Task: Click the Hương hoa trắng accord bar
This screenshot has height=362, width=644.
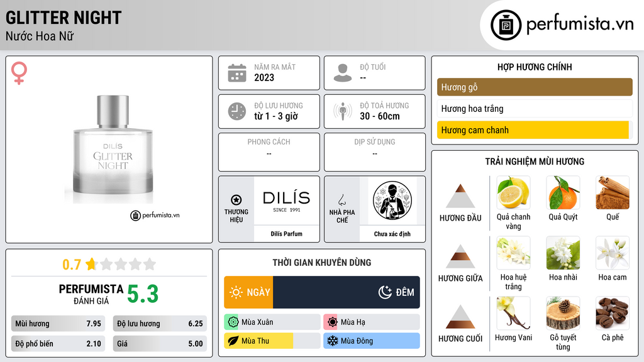Action: [535, 109]
